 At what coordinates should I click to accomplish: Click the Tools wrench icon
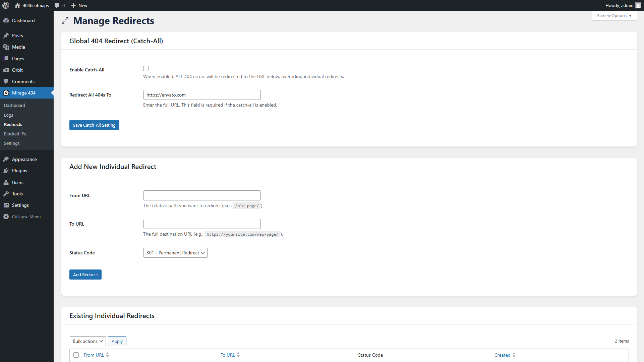6,194
